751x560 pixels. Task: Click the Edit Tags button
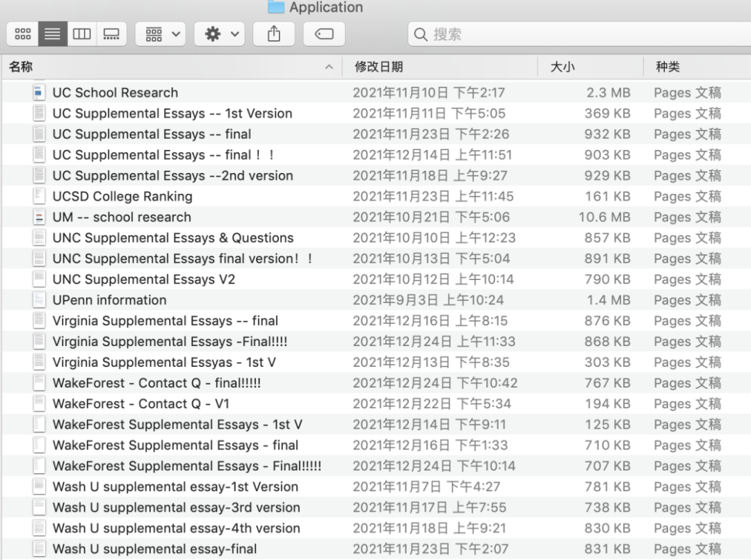pyautogui.click(x=324, y=34)
